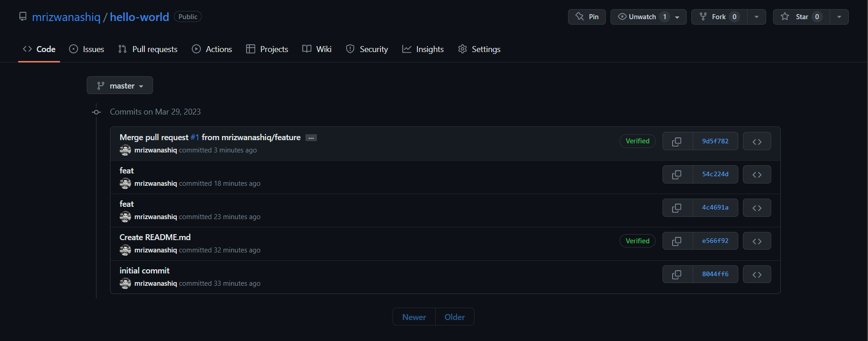Unwatch the hello-world repository
Viewport: 868px width, 341px height.
pos(648,17)
